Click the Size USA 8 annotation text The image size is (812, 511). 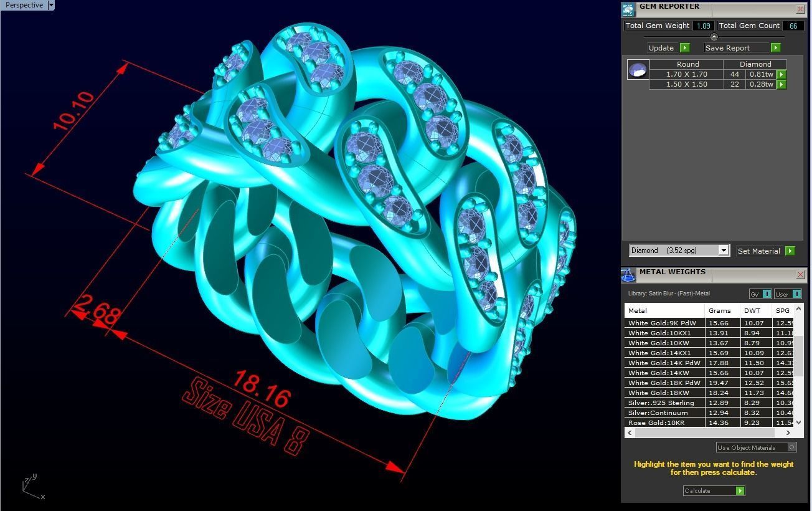pyautogui.click(x=245, y=416)
